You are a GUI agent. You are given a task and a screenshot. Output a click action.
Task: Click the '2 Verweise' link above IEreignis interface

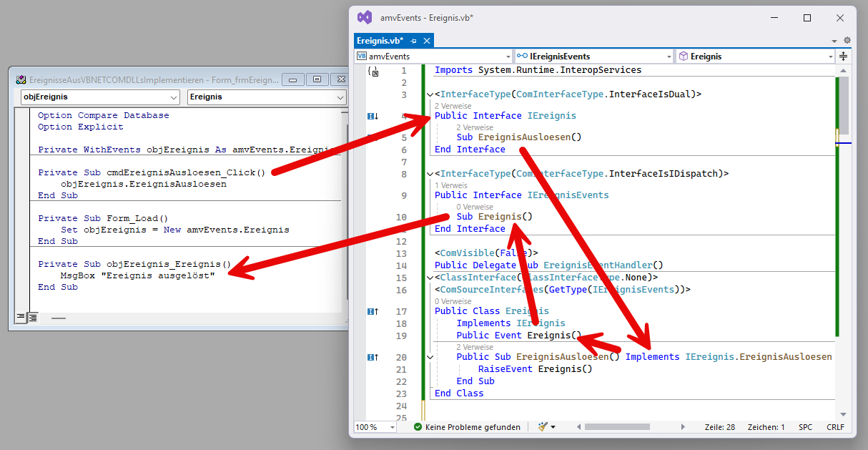coord(453,106)
